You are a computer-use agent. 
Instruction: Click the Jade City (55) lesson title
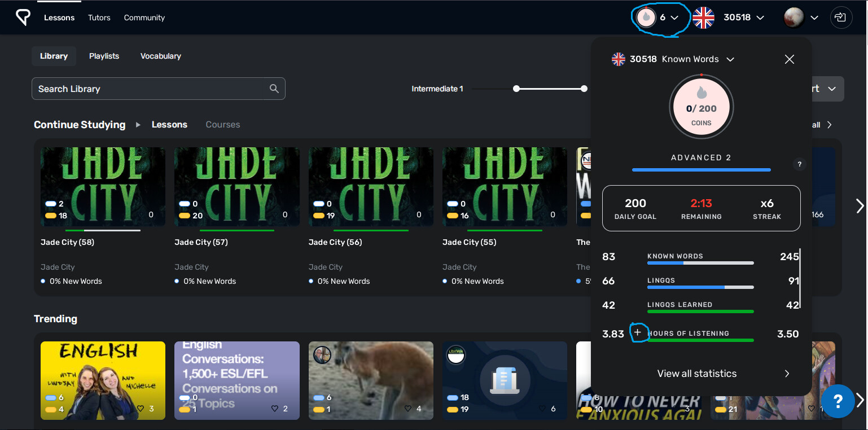pyautogui.click(x=469, y=242)
